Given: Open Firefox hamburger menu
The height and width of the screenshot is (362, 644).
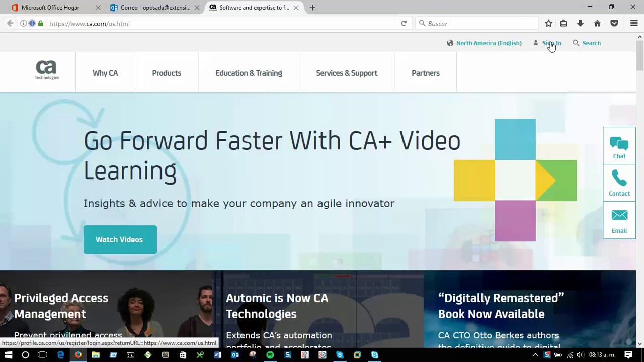Looking at the screenshot, I should pos(634,23).
